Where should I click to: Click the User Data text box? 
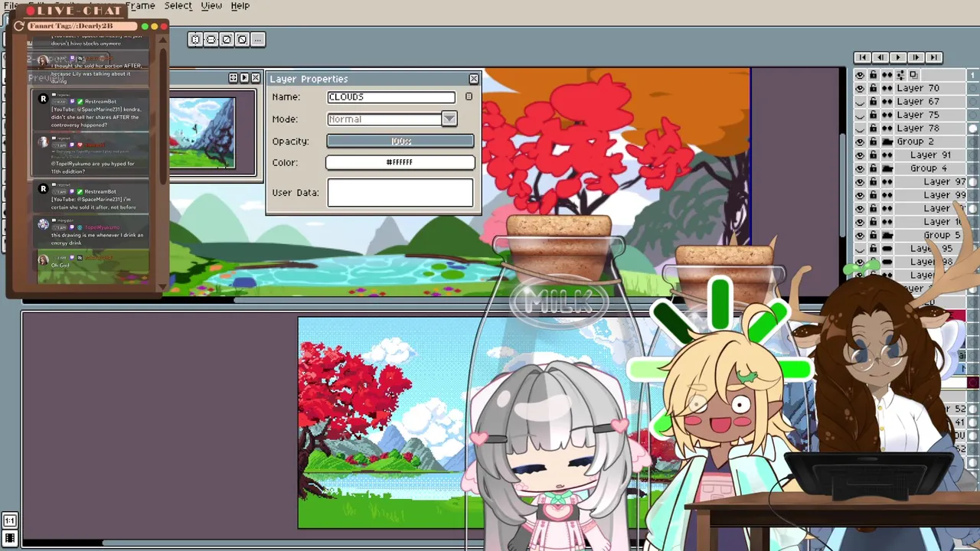(x=400, y=193)
